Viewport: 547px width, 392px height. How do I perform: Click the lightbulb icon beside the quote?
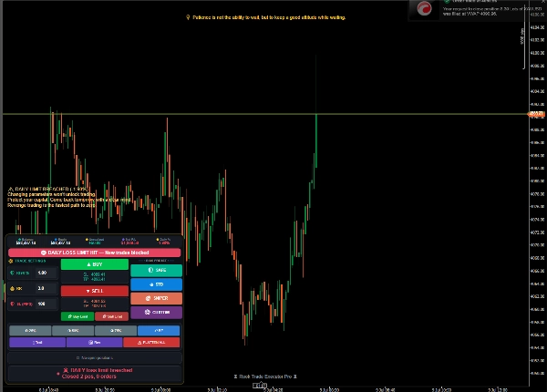click(188, 17)
